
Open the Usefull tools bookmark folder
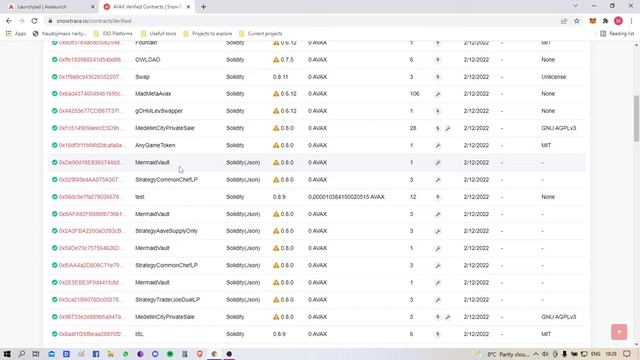pyautogui.click(x=158, y=33)
